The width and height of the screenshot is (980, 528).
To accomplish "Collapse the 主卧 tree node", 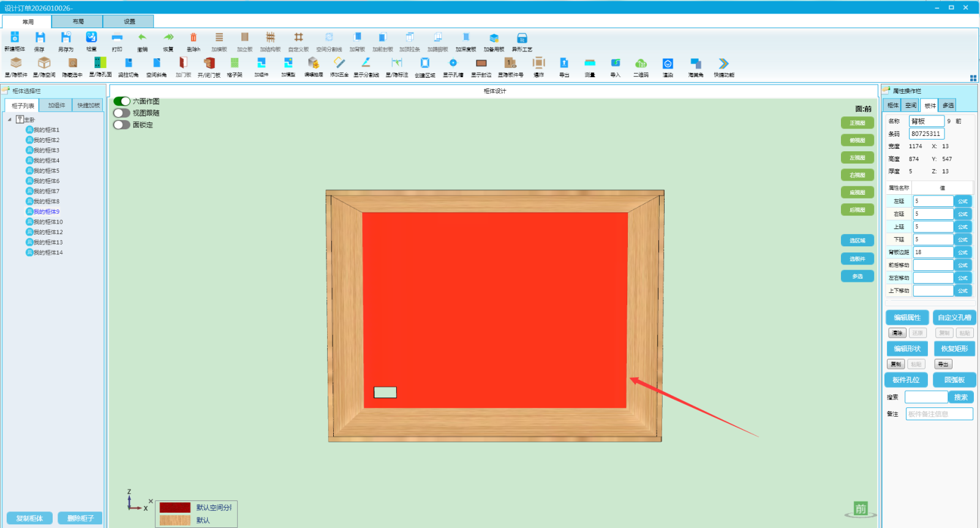I will click(10, 119).
